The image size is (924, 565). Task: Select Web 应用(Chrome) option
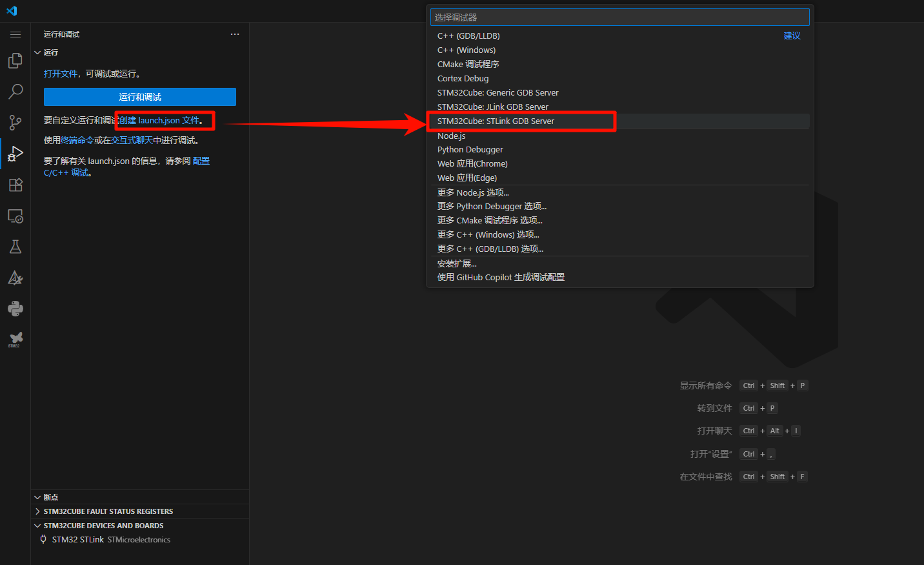(620, 163)
